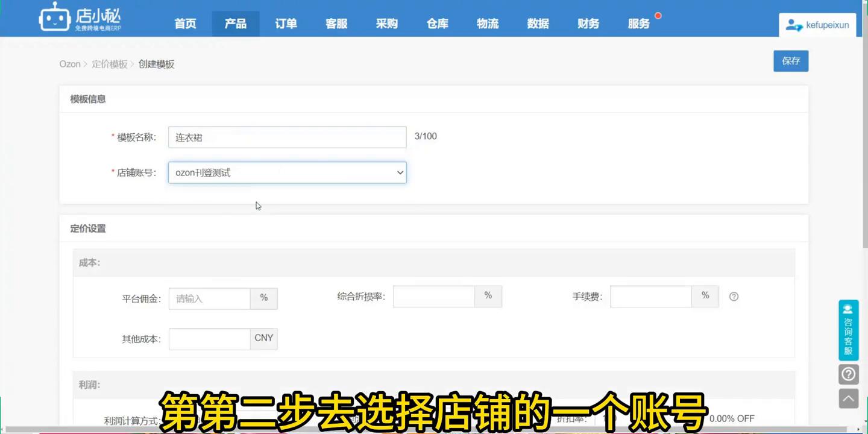Click the help icon beside 手续费 field

pos(734,296)
